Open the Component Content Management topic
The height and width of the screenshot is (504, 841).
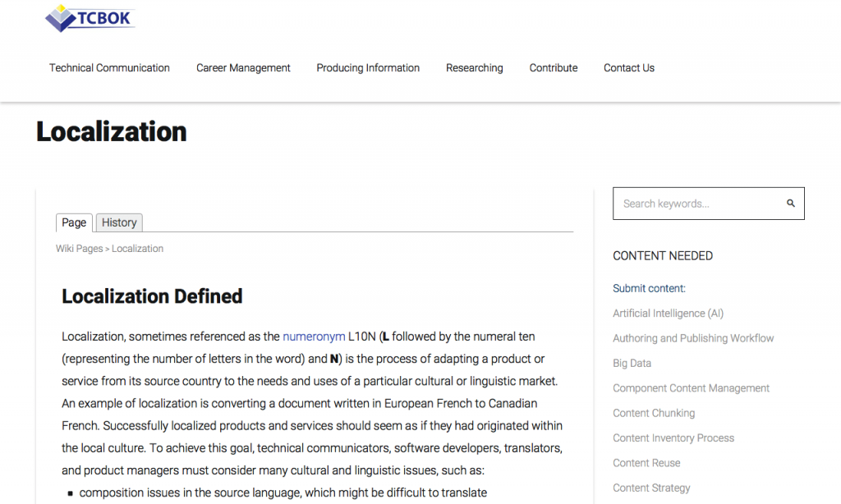tap(691, 387)
